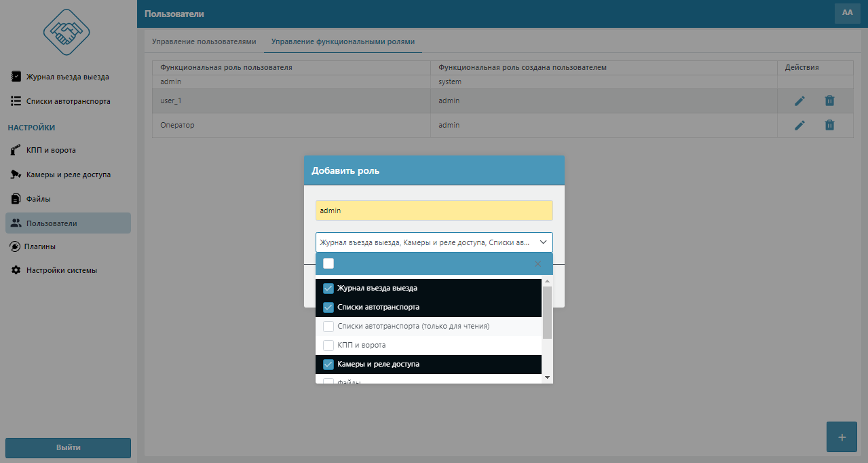Viewport: 868px width, 463px height.
Task: Close the dropdown panel with X icon
Action: 537,264
